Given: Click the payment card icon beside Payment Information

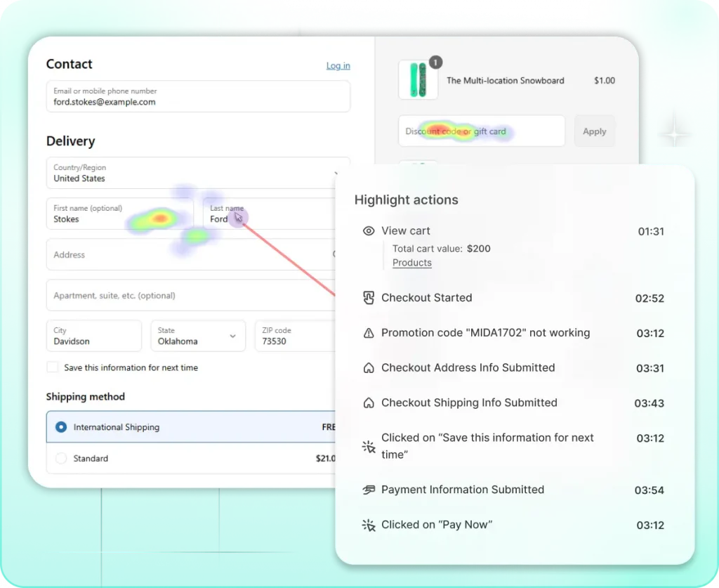Looking at the screenshot, I should tap(369, 490).
